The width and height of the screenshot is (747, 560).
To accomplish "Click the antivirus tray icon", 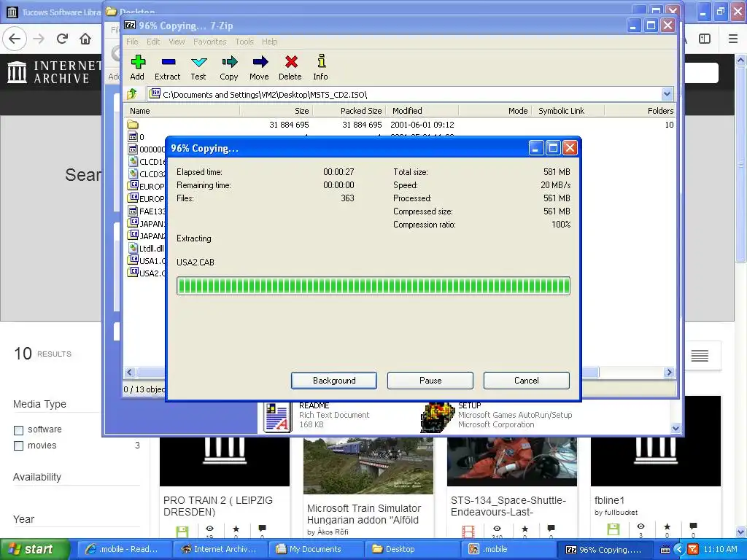I will click(x=693, y=549).
